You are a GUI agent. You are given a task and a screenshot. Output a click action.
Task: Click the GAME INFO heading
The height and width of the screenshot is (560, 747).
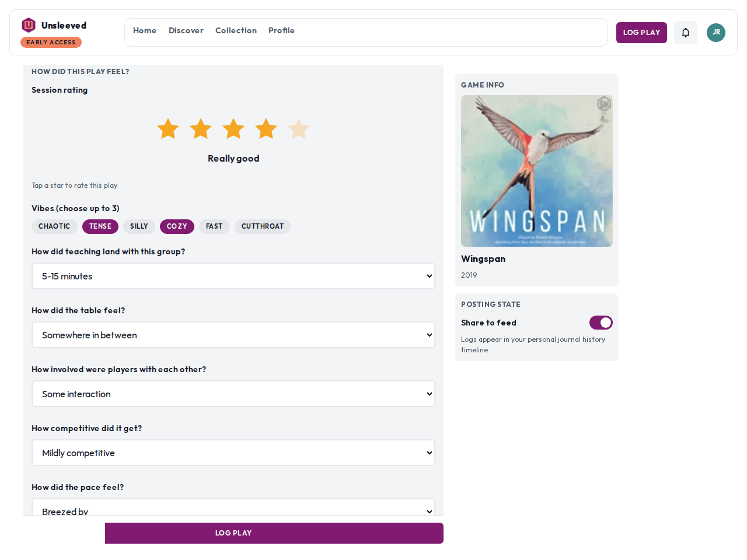pos(483,85)
